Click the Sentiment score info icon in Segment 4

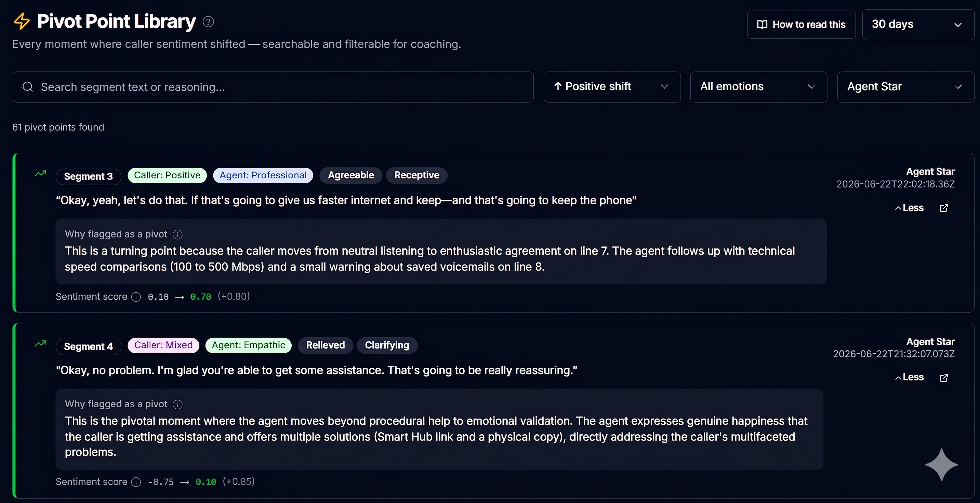(136, 482)
